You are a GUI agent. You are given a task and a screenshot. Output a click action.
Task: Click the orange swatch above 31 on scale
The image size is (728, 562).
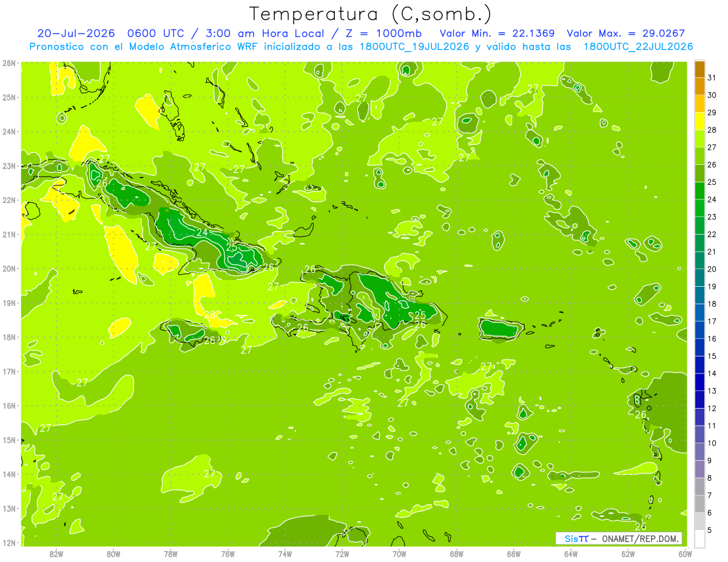[699, 69]
